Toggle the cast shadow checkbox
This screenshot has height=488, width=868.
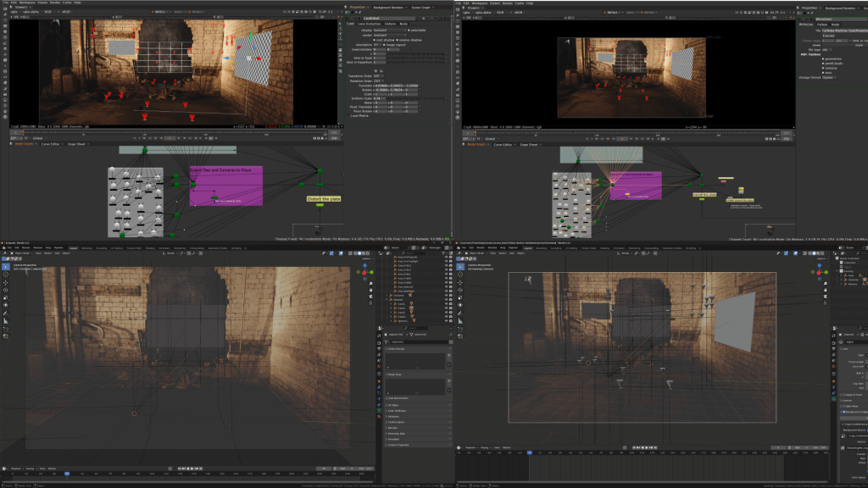point(374,40)
